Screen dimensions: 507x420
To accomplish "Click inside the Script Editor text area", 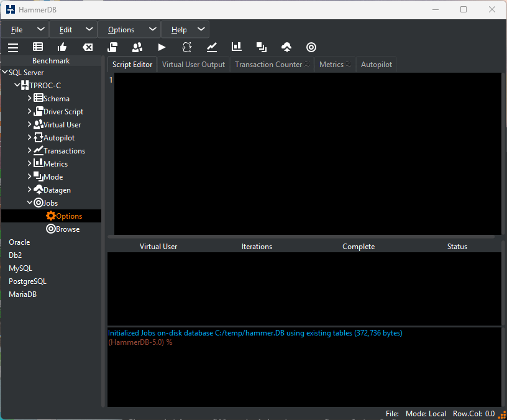I will 308,153.
